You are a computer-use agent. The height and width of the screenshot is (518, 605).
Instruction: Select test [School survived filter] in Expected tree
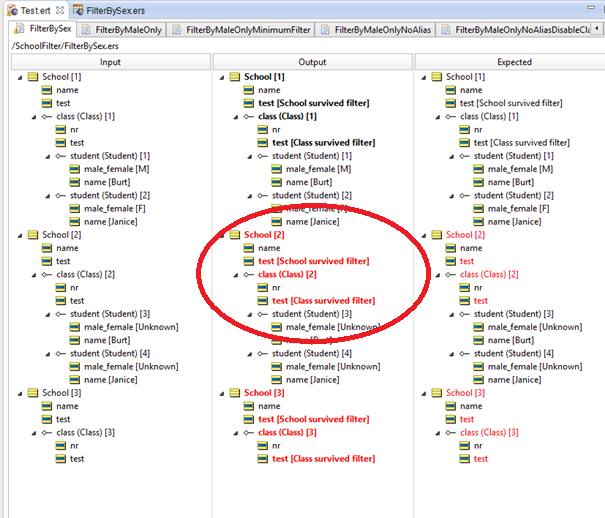coord(511,103)
